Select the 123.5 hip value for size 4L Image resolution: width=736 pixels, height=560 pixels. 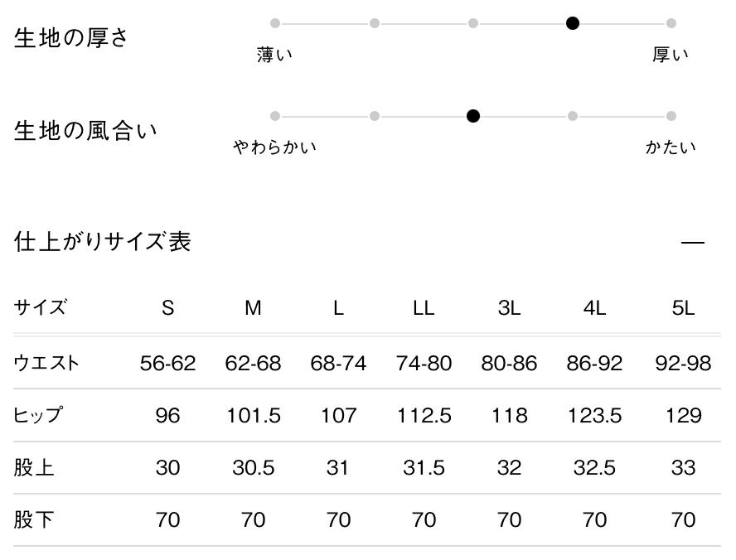click(594, 415)
